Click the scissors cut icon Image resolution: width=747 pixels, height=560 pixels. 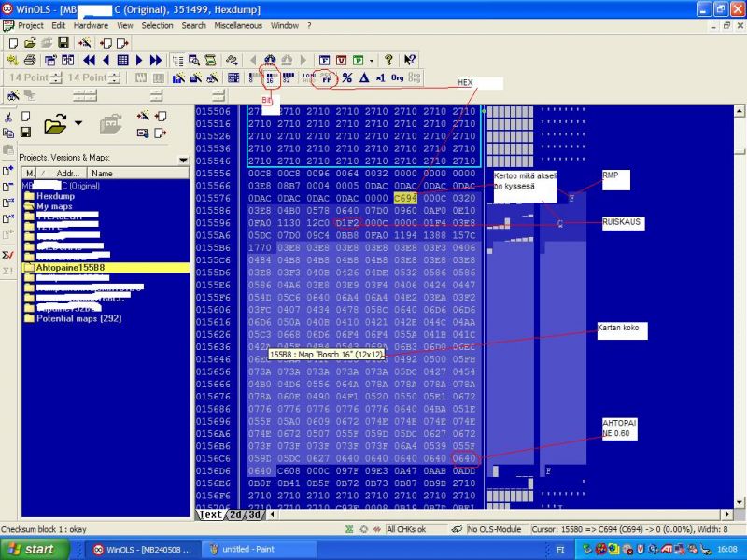pos(8,117)
